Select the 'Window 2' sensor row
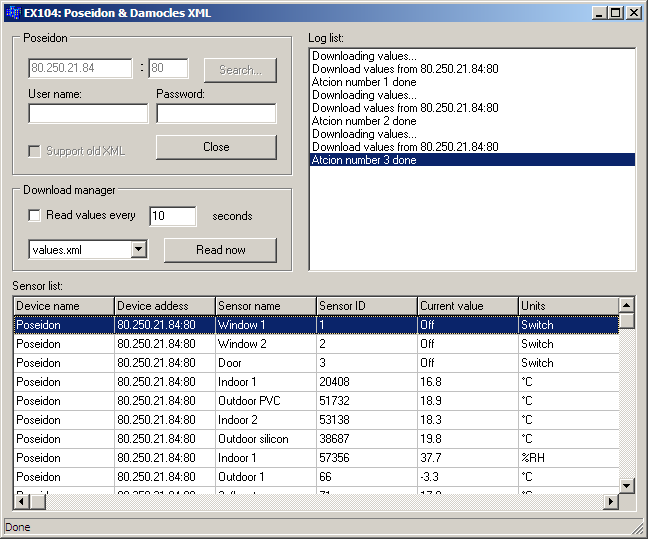648x539 pixels. [316, 344]
